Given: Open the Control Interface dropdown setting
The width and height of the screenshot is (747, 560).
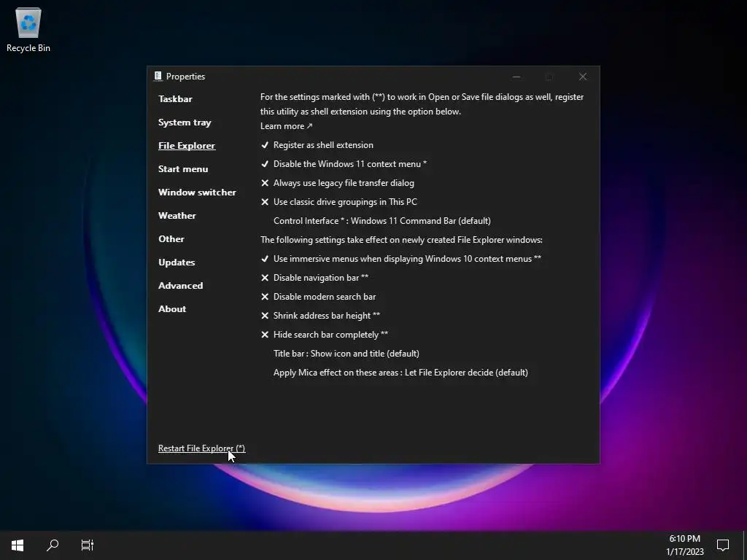Looking at the screenshot, I should (382, 221).
